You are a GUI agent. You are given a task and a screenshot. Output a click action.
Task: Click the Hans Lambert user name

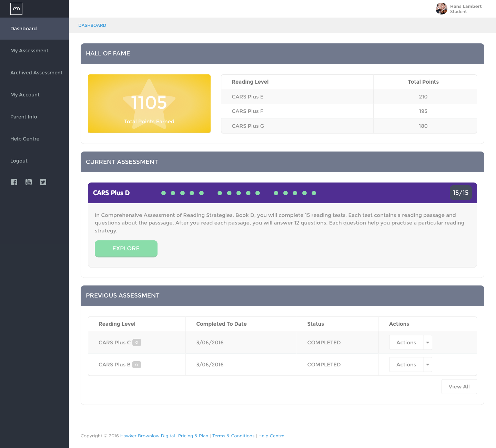[x=466, y=6]
